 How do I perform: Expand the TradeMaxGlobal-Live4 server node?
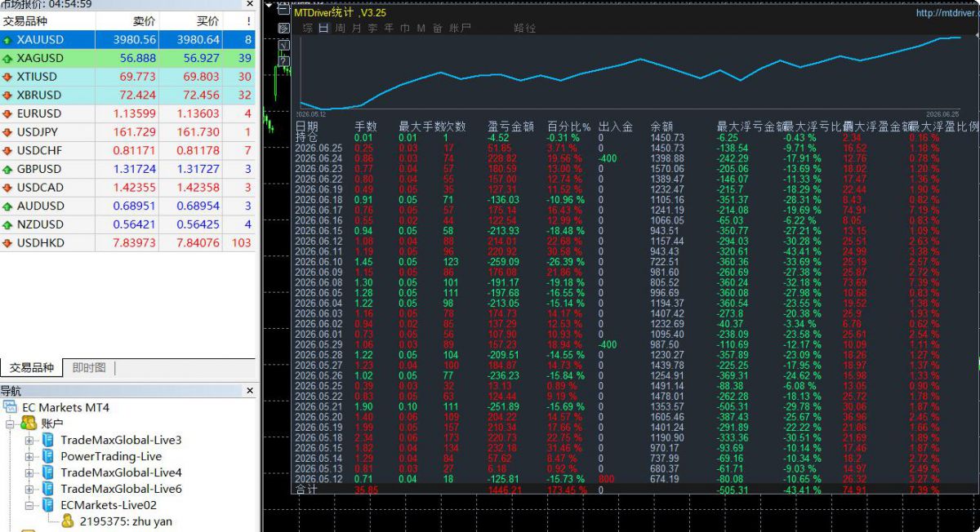coord(29,473)
